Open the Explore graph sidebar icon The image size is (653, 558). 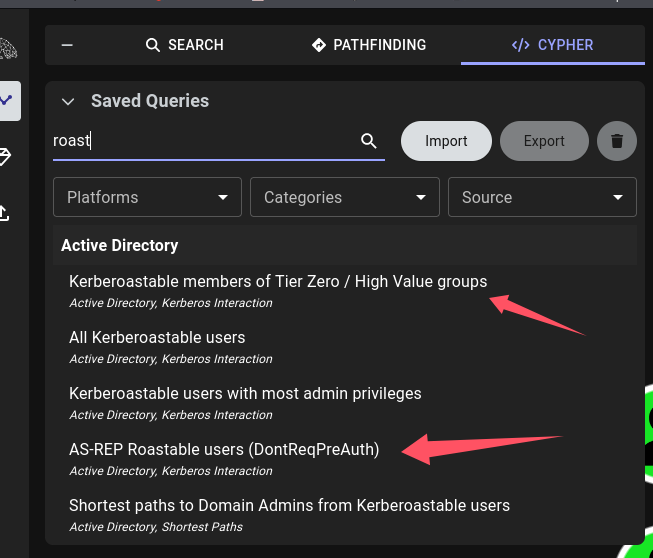[8, 100]
